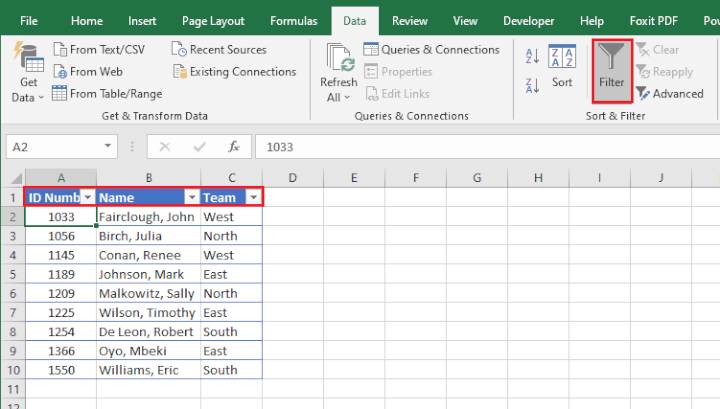The image size is (720, 409).
Task: Switch to the Developer tab
Action: pyautogui.click(x=529, y=21)
